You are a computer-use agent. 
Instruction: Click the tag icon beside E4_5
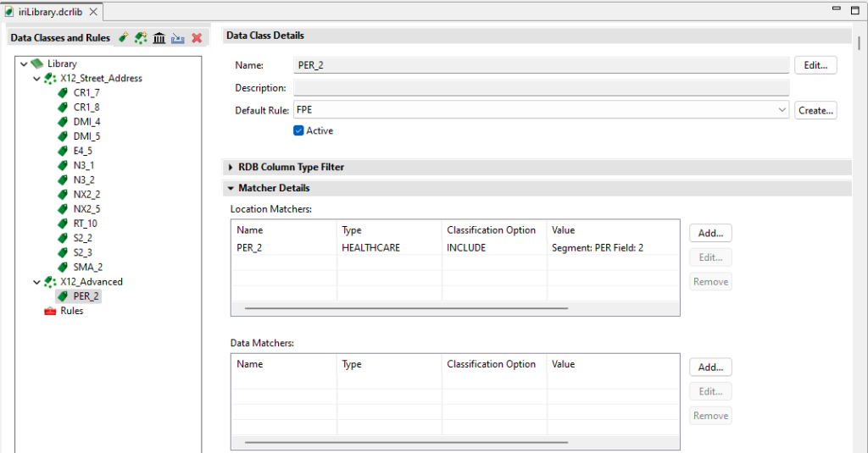[63, 151]
